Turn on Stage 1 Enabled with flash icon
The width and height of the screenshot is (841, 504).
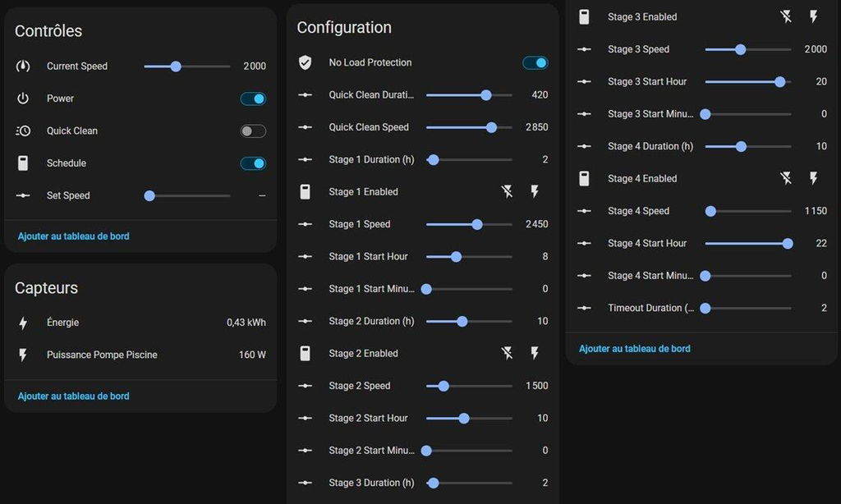point(535,191)
